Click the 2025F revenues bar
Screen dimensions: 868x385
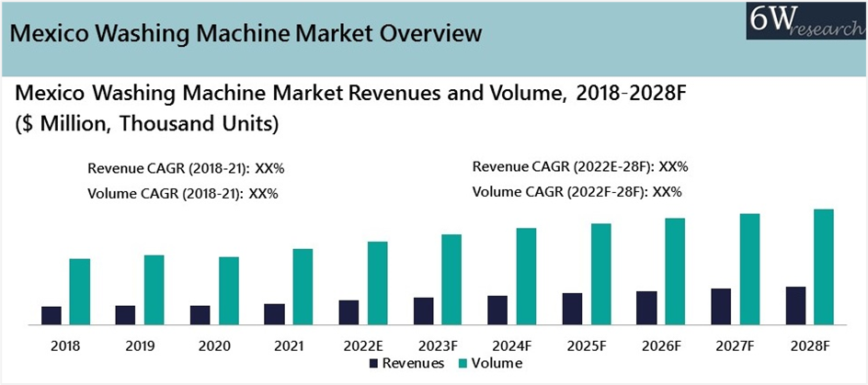[572, 309]
